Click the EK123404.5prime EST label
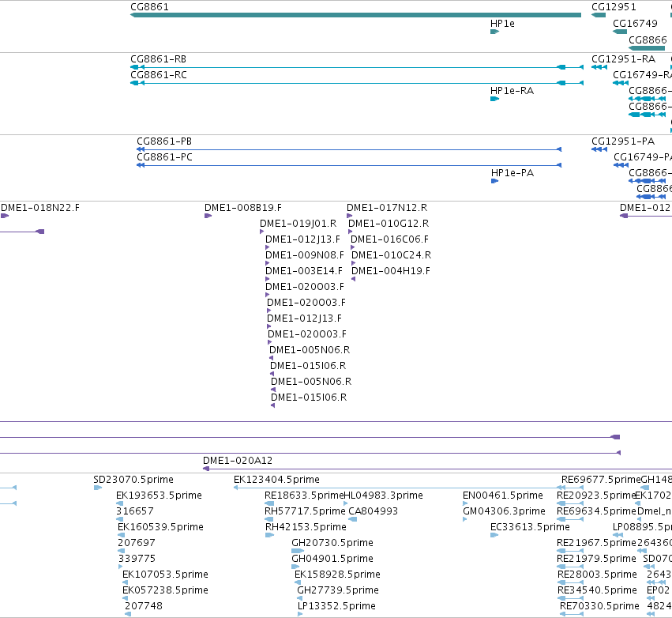 click(x=276, y=479)
